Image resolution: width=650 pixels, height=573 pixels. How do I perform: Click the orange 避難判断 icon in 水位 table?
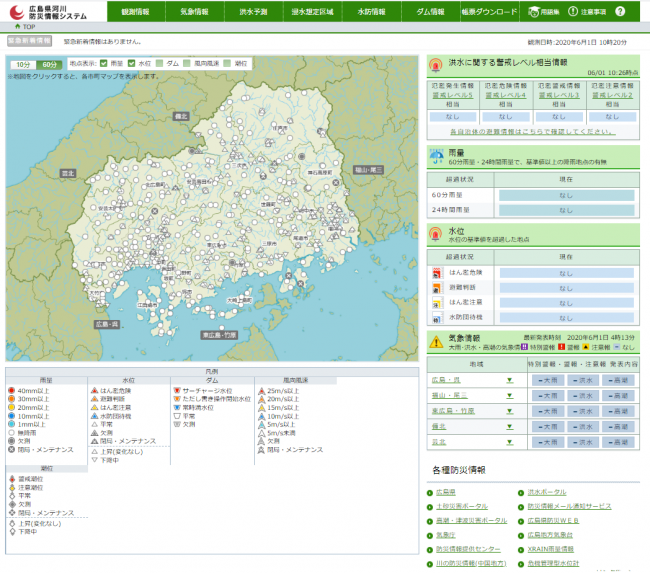(x=437, y=288)
